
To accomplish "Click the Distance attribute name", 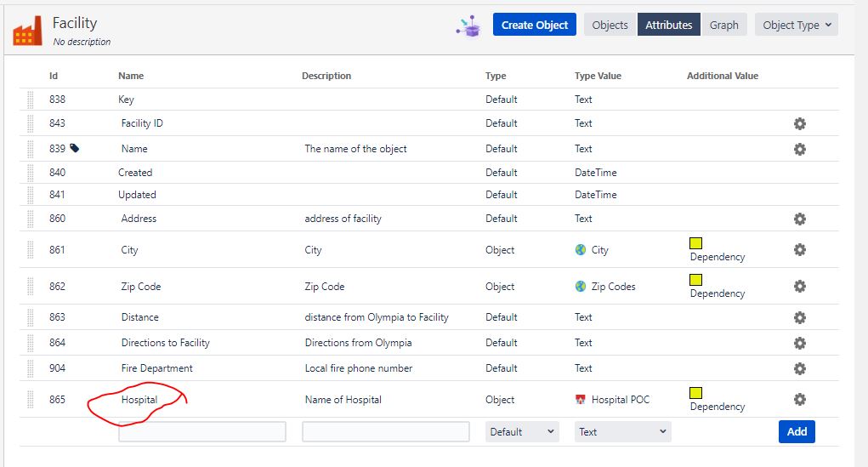I will click(140, 317).
